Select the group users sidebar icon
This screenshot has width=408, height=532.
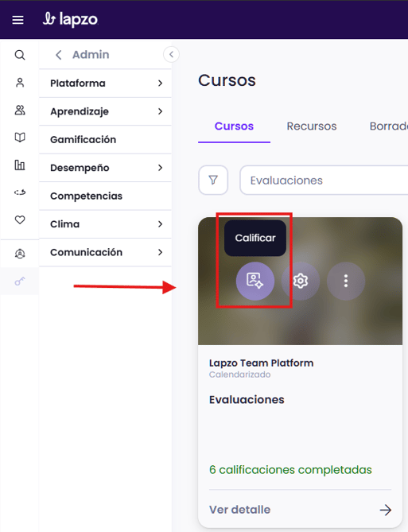click(20, 110)
